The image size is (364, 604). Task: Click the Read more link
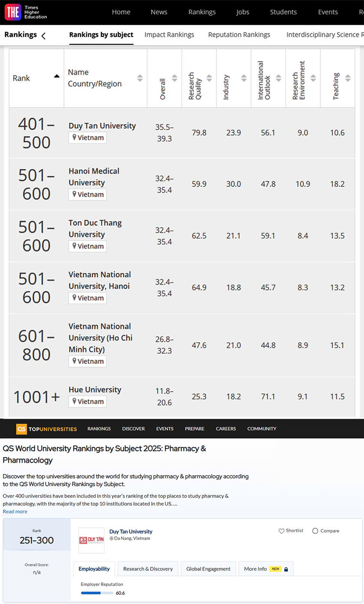(15, 511)
